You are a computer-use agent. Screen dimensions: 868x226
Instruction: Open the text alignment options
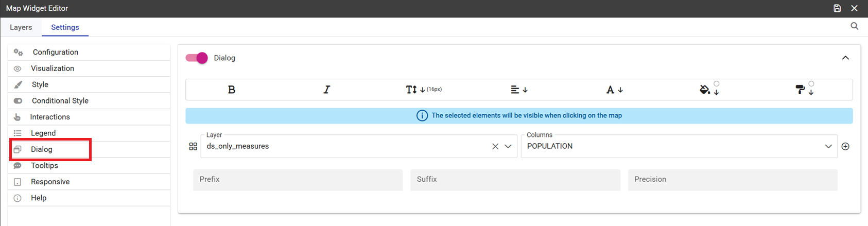pos(519,90)
